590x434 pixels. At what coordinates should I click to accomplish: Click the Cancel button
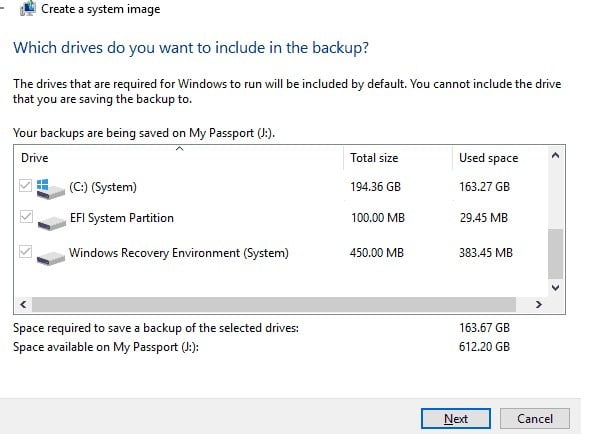[x=535, y=419]
